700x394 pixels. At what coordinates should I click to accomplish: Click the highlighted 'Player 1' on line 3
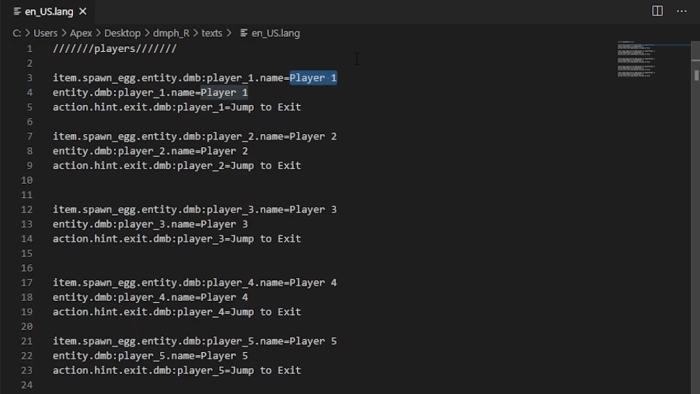tap(313, 78)
